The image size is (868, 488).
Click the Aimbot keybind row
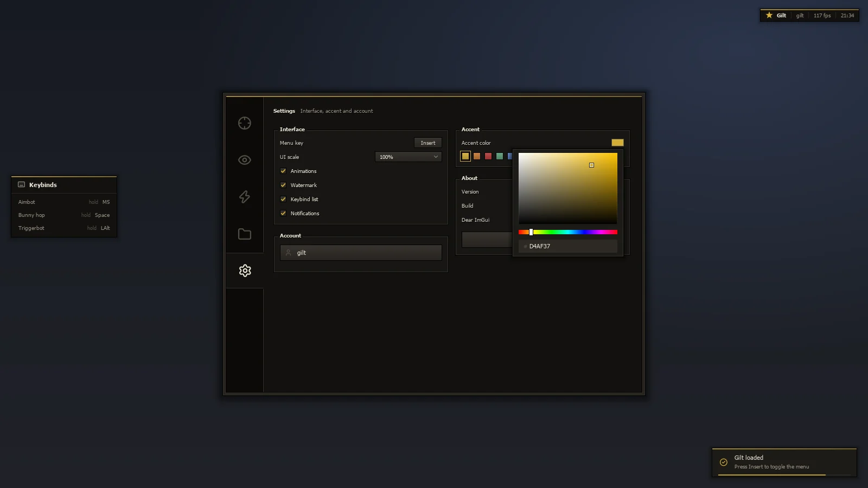(x=64, y=202)
